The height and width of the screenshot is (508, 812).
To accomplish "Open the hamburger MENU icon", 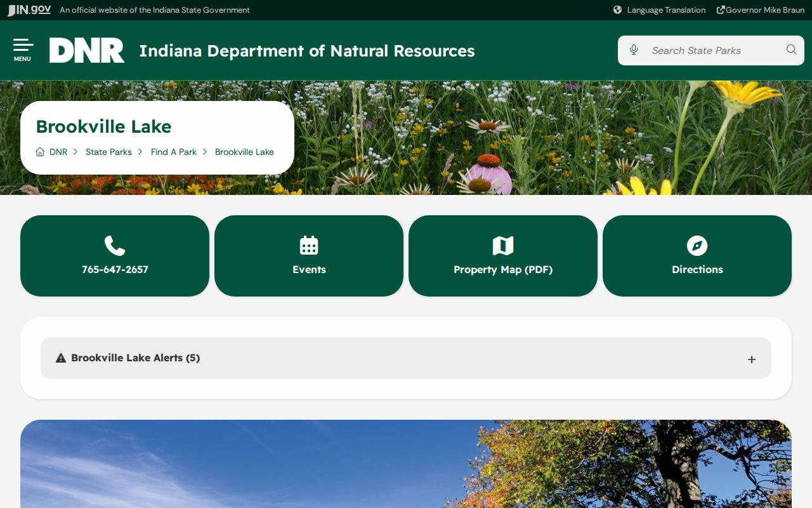I will (x=23, y=50).
